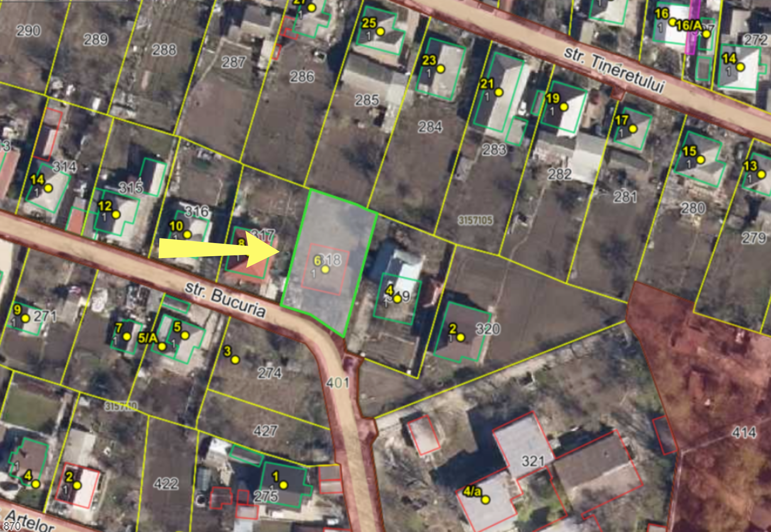
Task: Select the yellow point for house 23
Action: pos(440,69)
